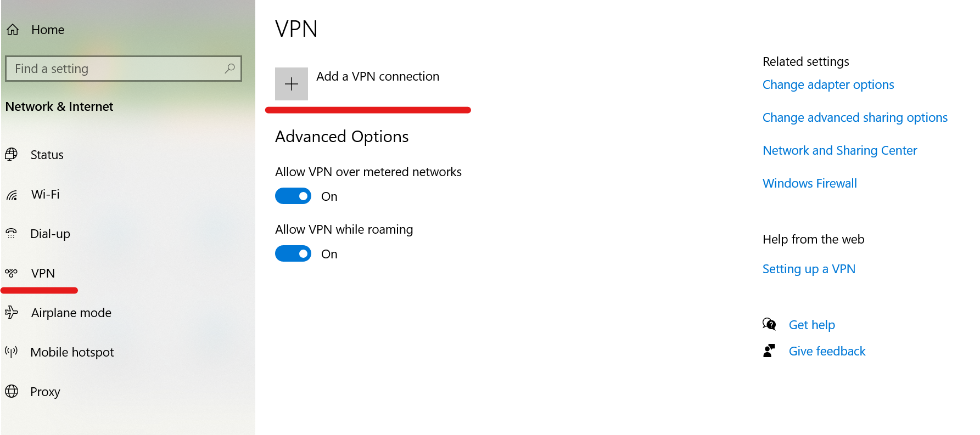Select the Wi-Fi signal icon
The width and height of the screenshot is (980, 435).
click(12, 195)
